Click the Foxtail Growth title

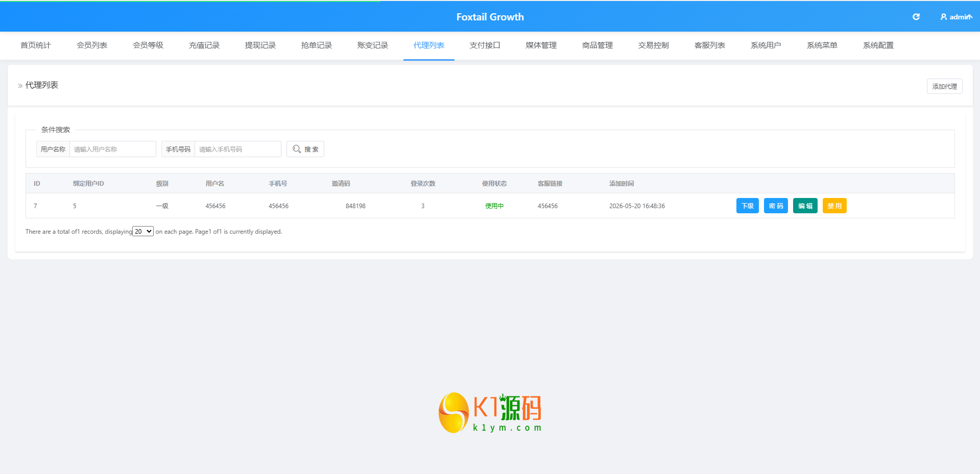pos(490,17)
